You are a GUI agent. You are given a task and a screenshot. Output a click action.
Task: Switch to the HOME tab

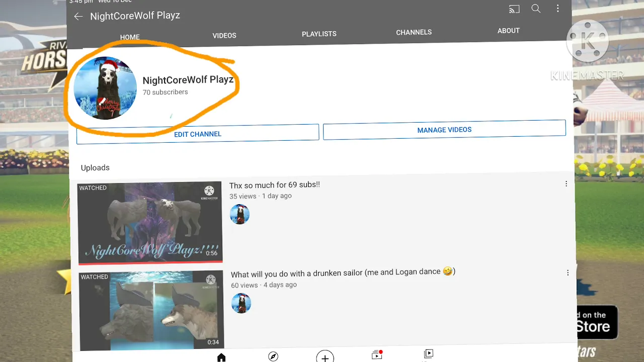[130, 37]
